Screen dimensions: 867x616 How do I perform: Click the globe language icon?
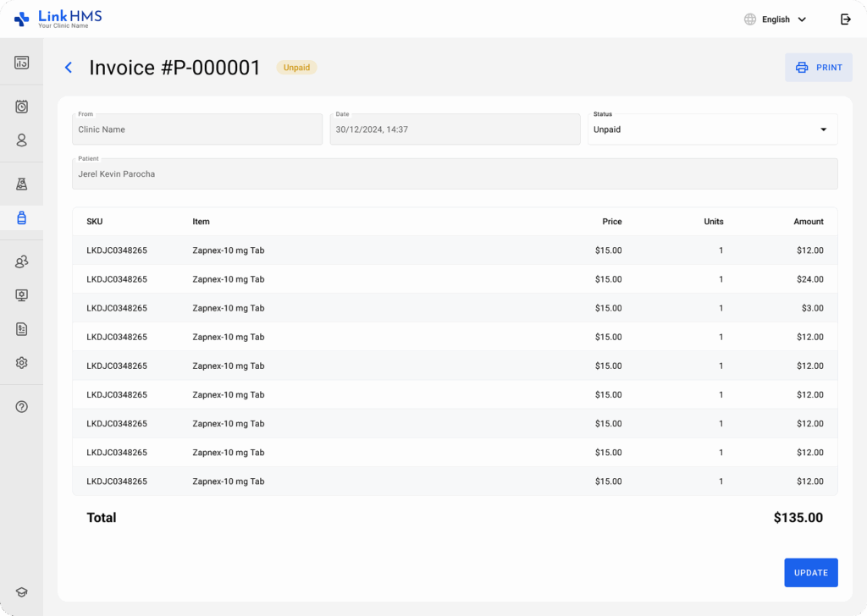pos(750,19)
